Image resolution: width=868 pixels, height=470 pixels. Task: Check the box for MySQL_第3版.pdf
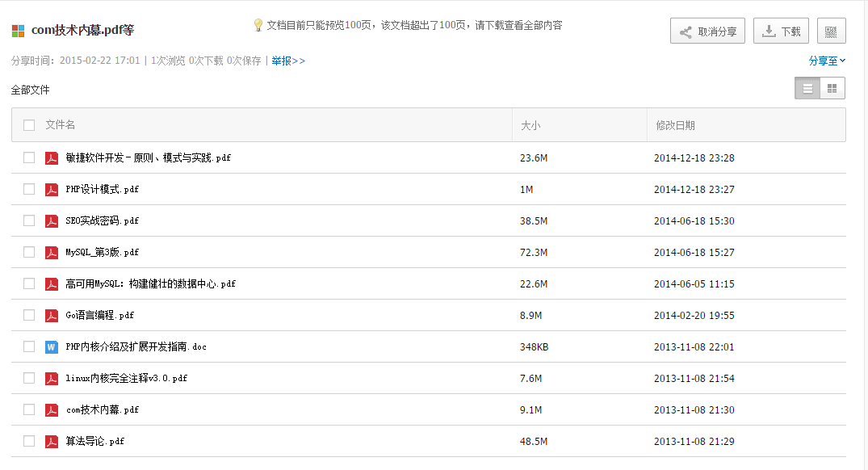click(29, 253)
